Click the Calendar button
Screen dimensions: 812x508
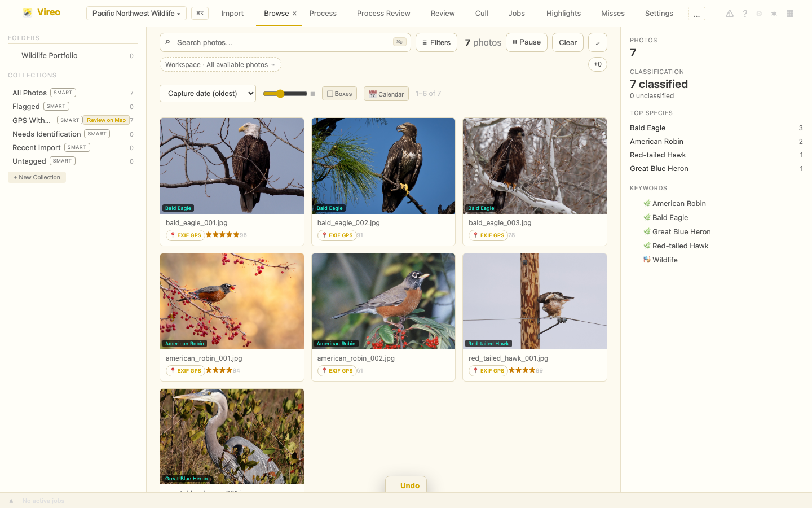tap(386, 94)
